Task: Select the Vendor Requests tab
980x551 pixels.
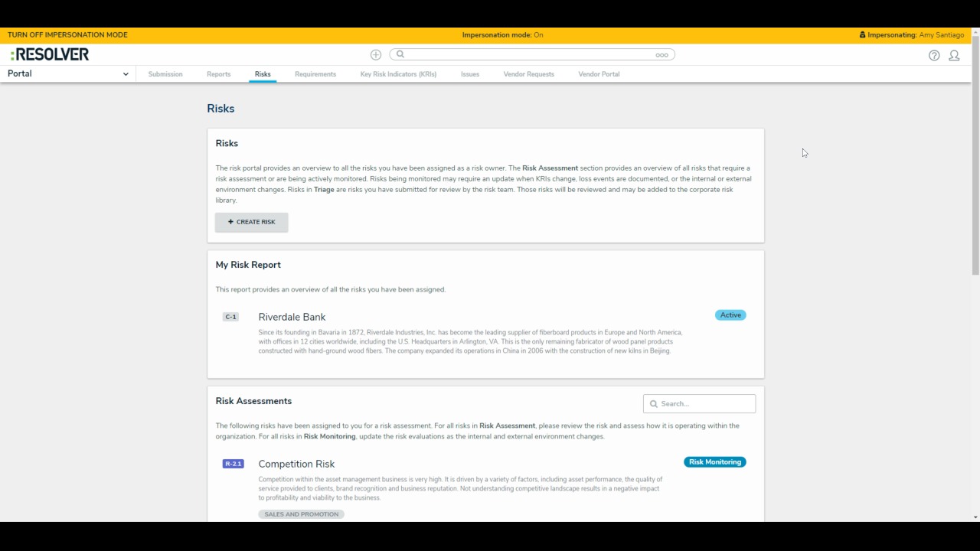Action: pos(528,74)
